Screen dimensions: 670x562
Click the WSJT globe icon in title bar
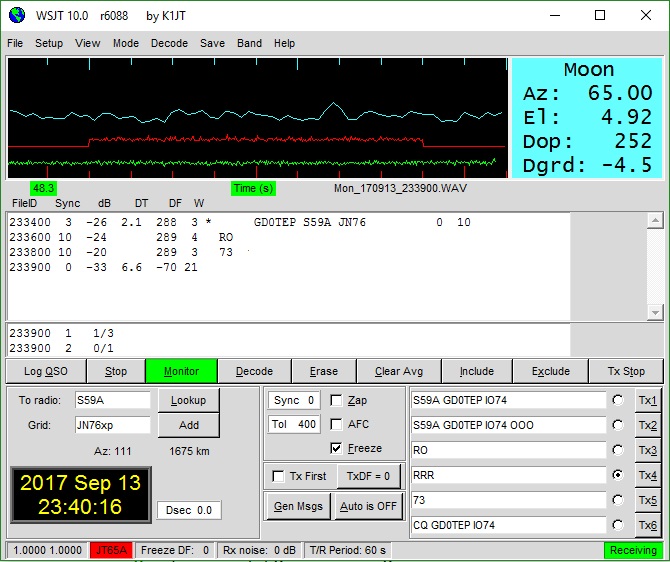tap(14, 15)
